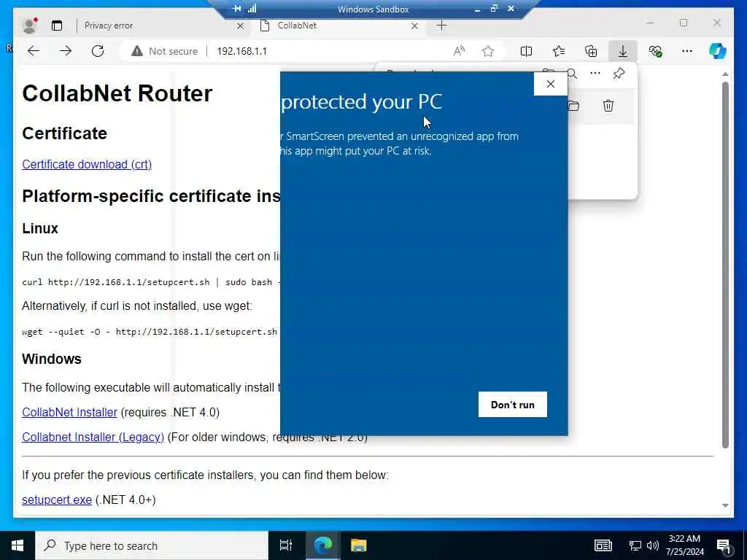The width and height of the screenshot is (747, 560).
Task: Click the profile avatar icon
Action: pyautogui.click(x=29, y=26)
